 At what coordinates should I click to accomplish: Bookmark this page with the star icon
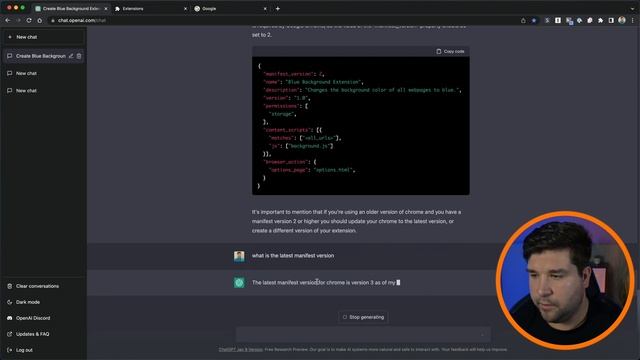point(533,20)
